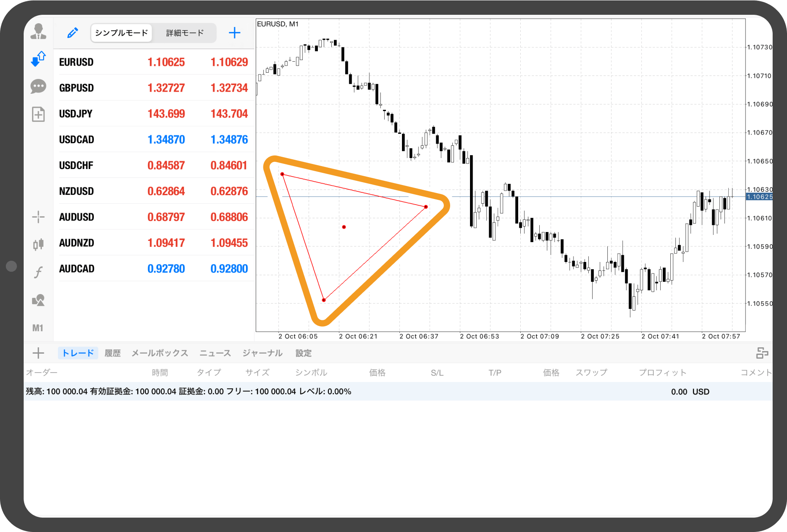787x532 pixels.
Task: Add a symbol with blue plus button
Action: tap(235, 33)
